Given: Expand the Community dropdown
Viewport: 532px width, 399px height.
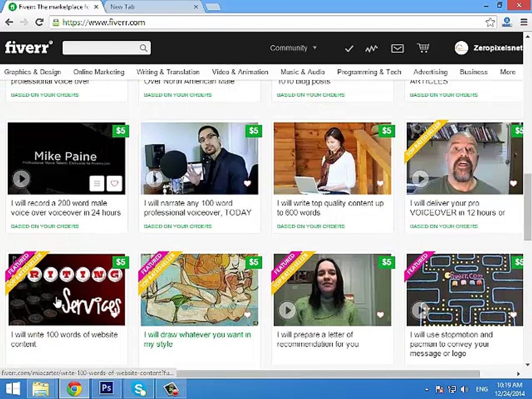Looking at the screenshot, I should pyautogui.click(x=294, y=48).
